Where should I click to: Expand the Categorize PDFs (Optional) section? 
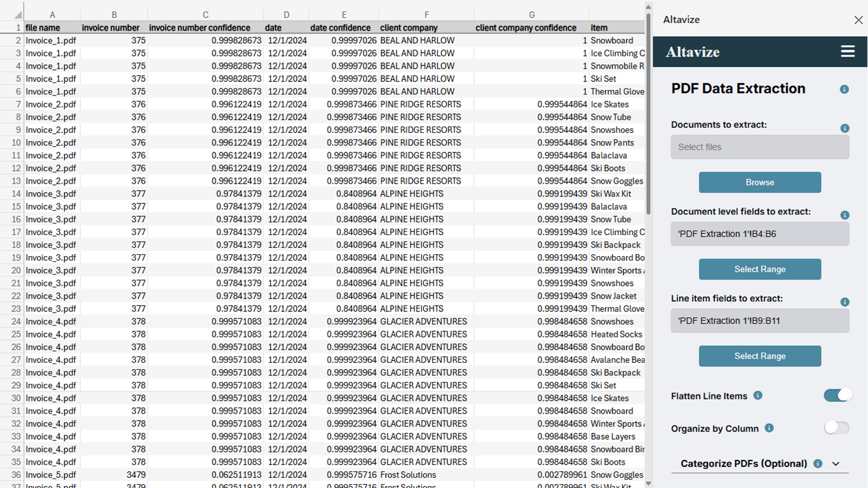click(836, 464)
